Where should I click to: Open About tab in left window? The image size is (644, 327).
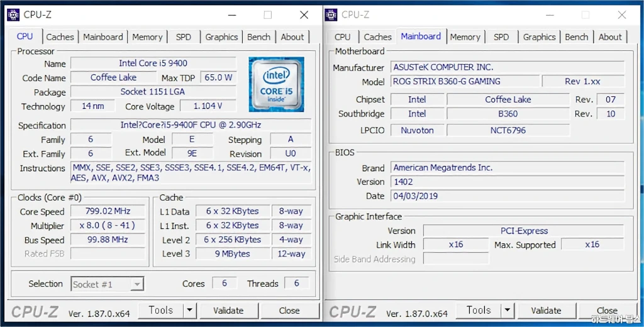coord(292,37)
